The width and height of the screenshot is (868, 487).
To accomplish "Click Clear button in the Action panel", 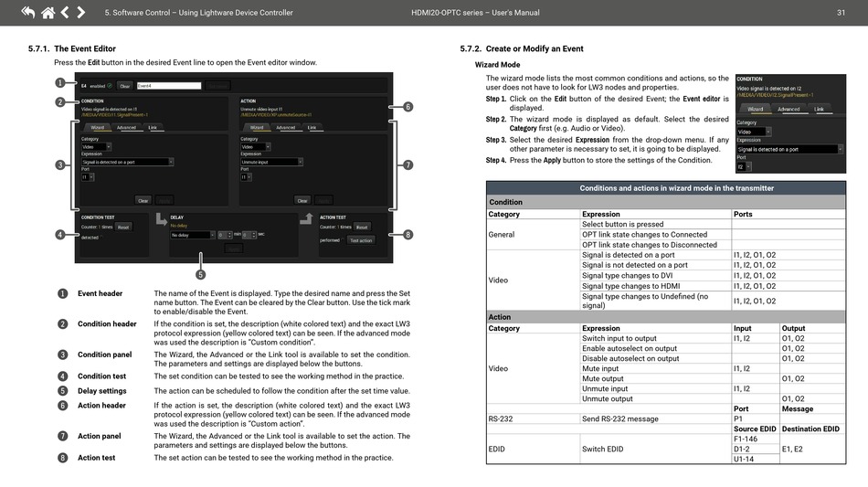I will click(302, 200).
